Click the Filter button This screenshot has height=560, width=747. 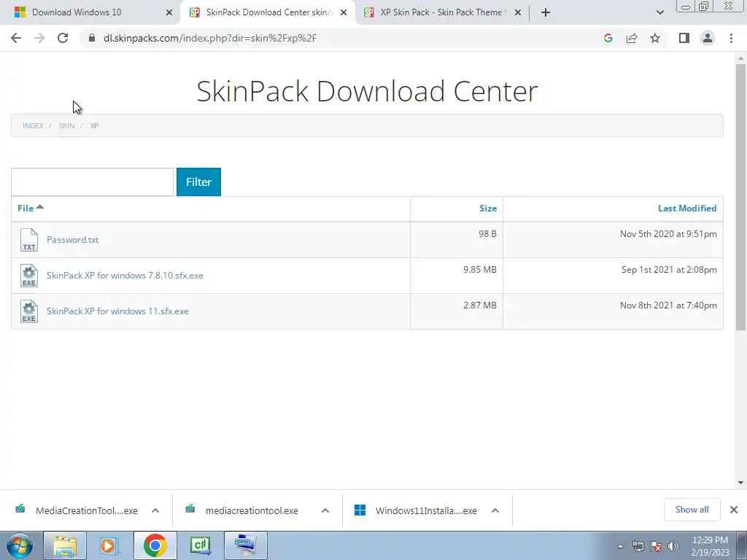point(198,182)
